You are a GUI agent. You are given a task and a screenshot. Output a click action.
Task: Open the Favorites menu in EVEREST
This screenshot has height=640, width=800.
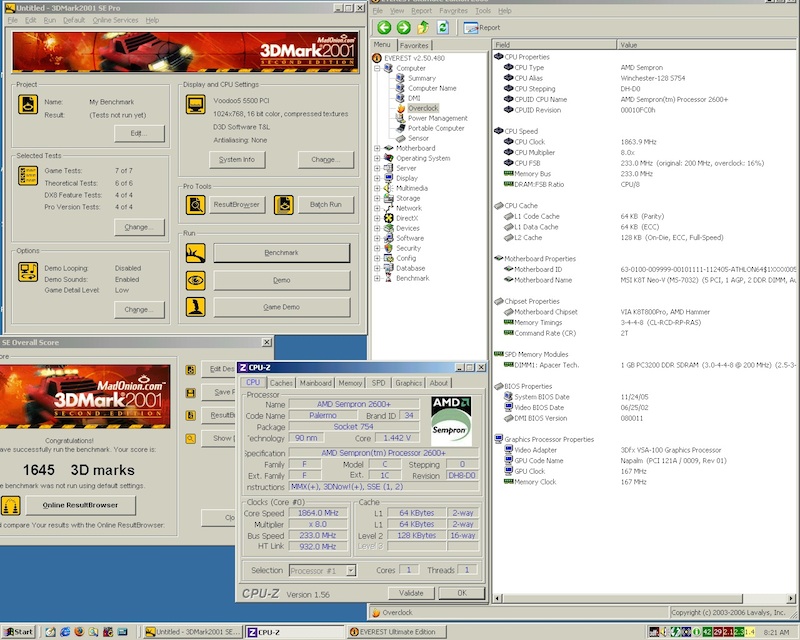(x=453, y=11)
